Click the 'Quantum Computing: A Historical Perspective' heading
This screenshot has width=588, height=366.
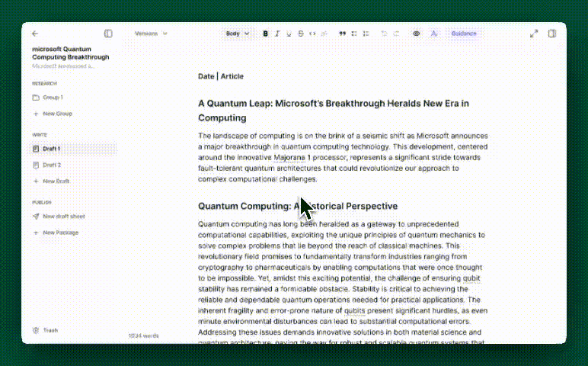(298, 207)
